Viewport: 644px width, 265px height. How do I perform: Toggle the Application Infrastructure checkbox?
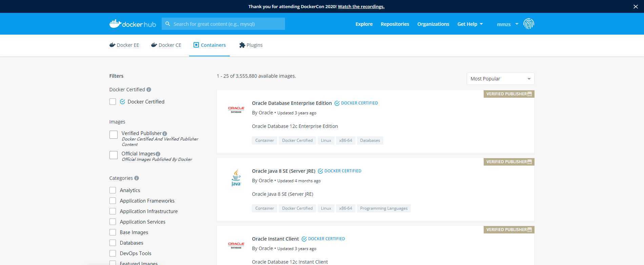point(113,211)
